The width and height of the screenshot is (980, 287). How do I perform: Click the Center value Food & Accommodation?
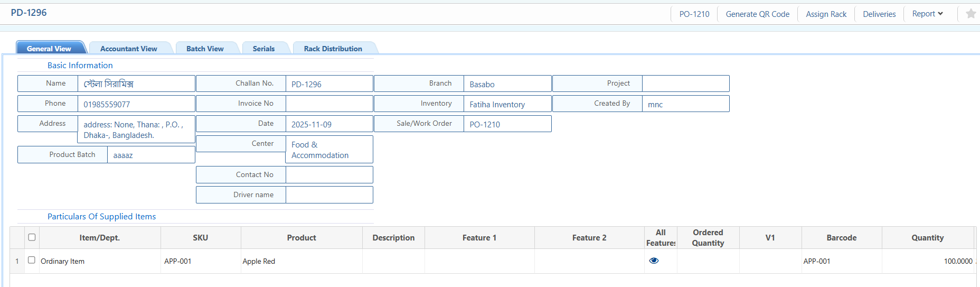[x=320, y=150]
